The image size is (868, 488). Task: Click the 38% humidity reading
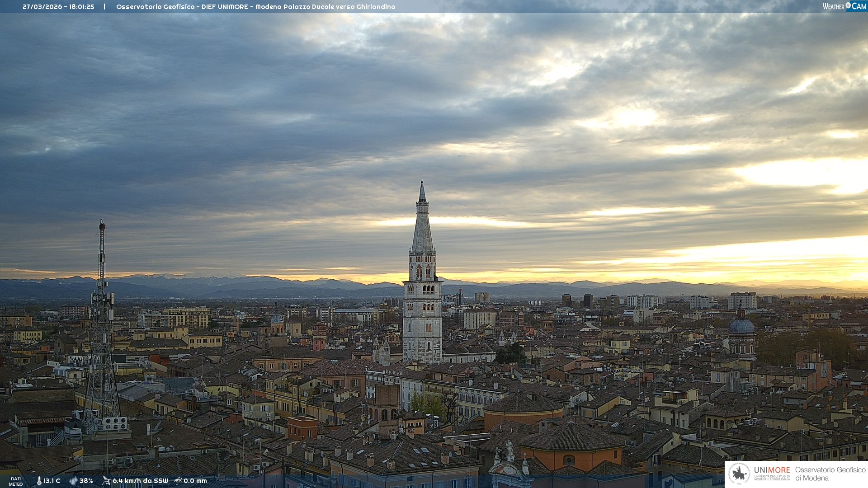coord(86,481)
